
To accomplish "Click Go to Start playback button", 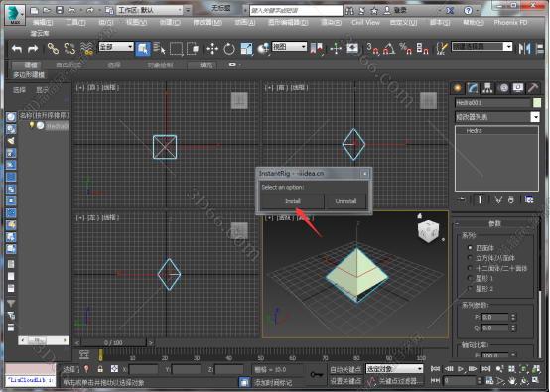I will click(435, 369).
